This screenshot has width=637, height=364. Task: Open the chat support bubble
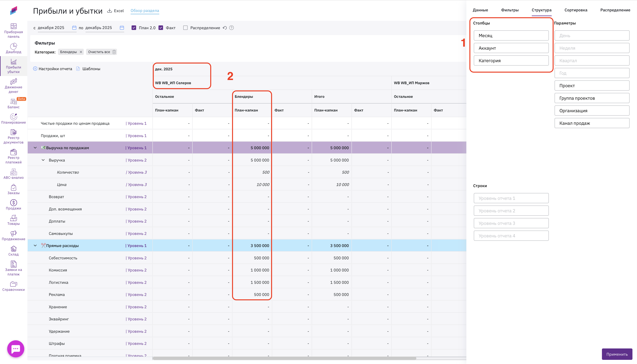point(16,349)
